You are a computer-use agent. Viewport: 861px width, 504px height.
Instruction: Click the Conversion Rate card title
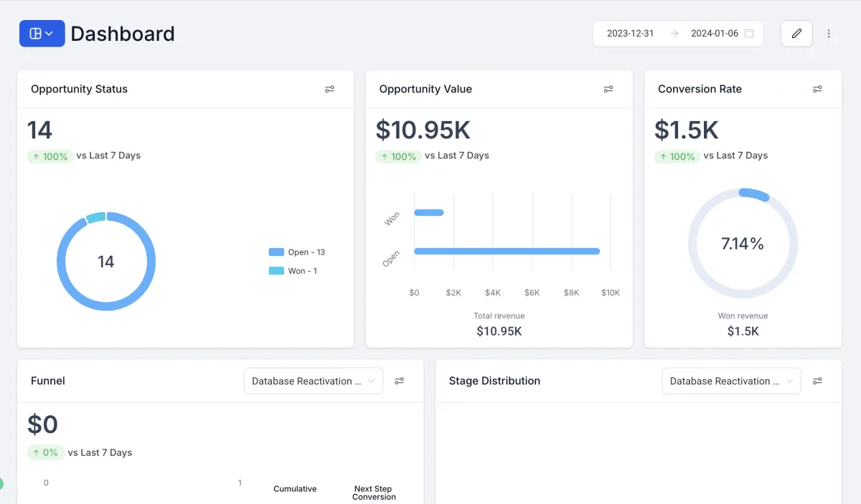(700, 89)
